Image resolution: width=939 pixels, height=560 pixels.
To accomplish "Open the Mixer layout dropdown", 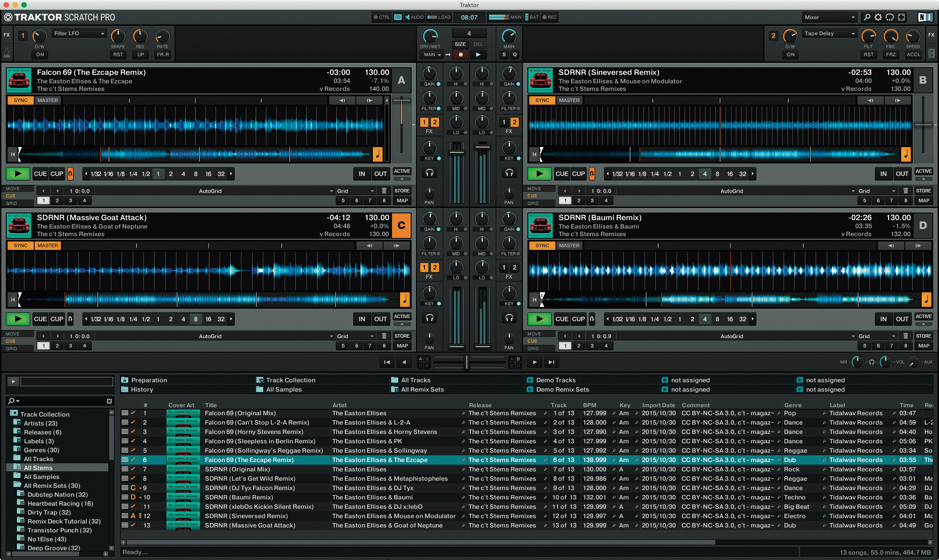I will pyautogui.click(x=830, y=17).
